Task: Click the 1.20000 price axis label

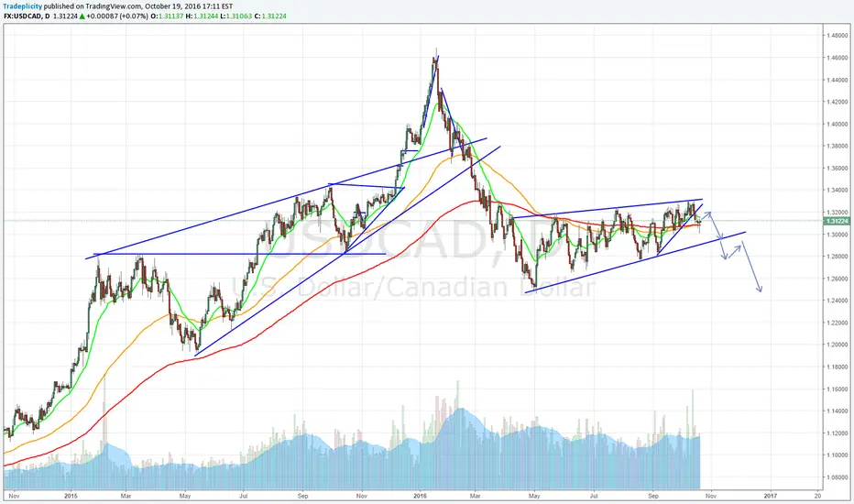Action: 838,345
